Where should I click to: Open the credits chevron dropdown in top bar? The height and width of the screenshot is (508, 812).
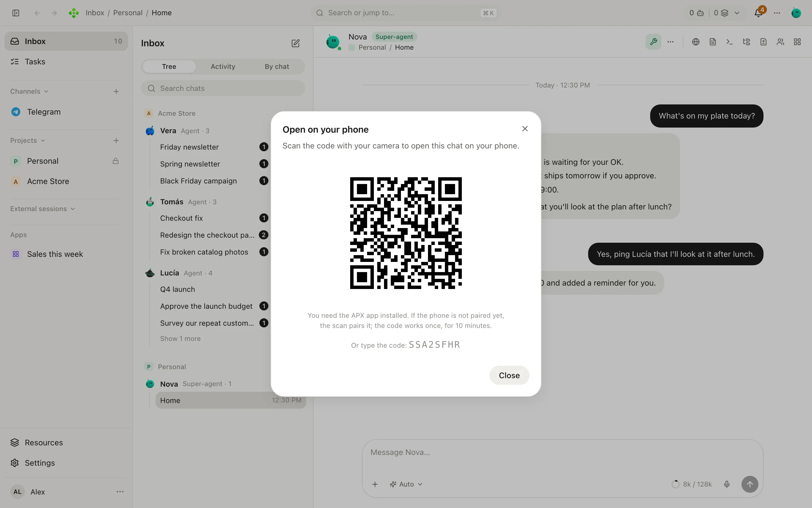click(x=737, y=13)
